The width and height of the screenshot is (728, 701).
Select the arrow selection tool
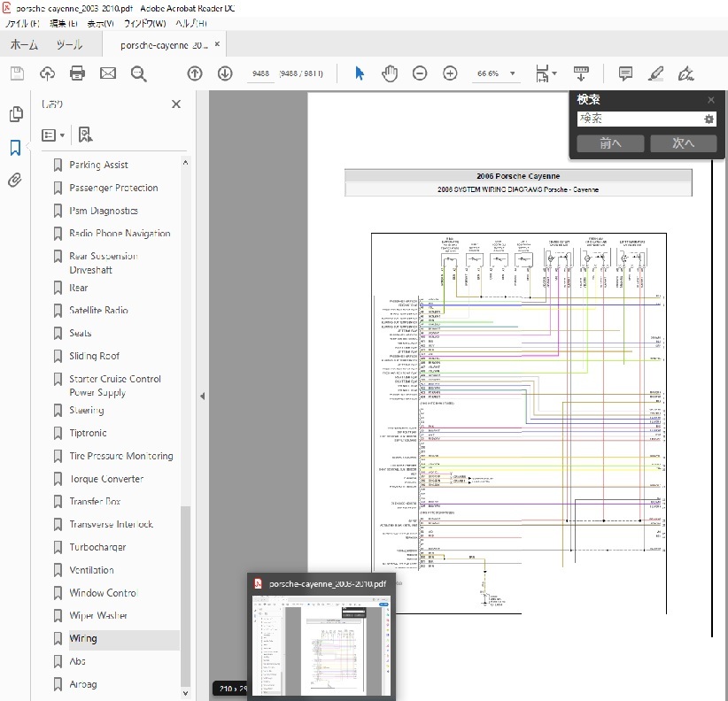click(x=360, y=73)
